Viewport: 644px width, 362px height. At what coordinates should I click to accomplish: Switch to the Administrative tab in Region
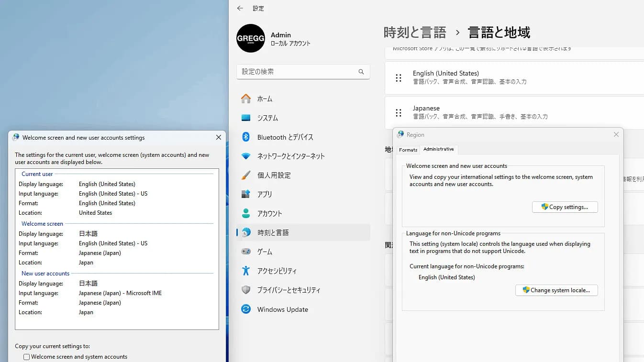click(x=439, y=149)
